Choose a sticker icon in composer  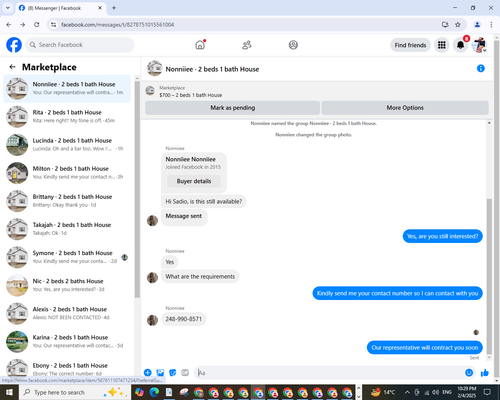click(x=173, y=373)
